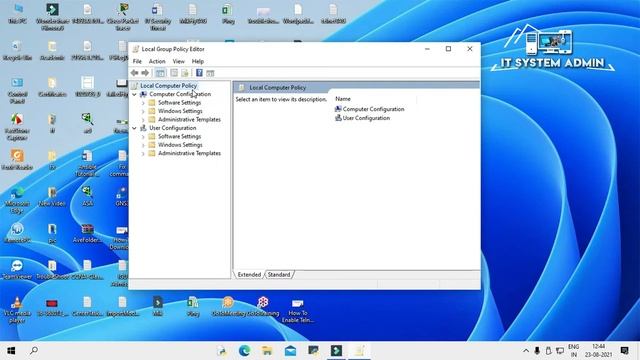Open the Mail app from the taskbar

[x=290, y=351]
